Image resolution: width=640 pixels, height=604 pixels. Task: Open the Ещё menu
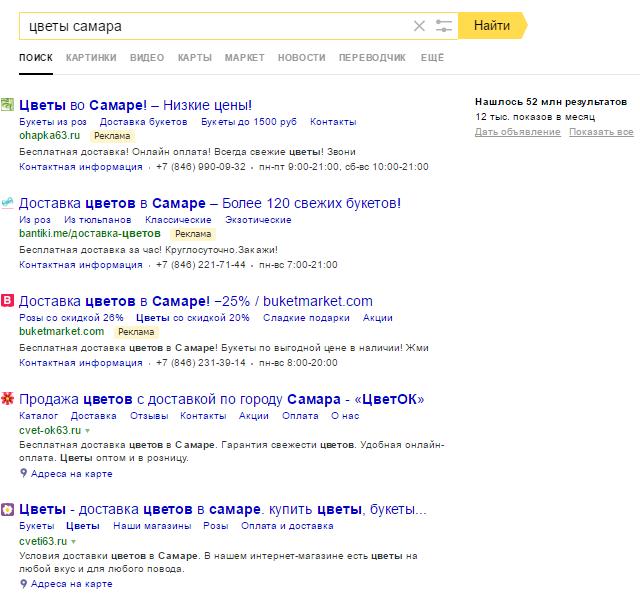432,58
